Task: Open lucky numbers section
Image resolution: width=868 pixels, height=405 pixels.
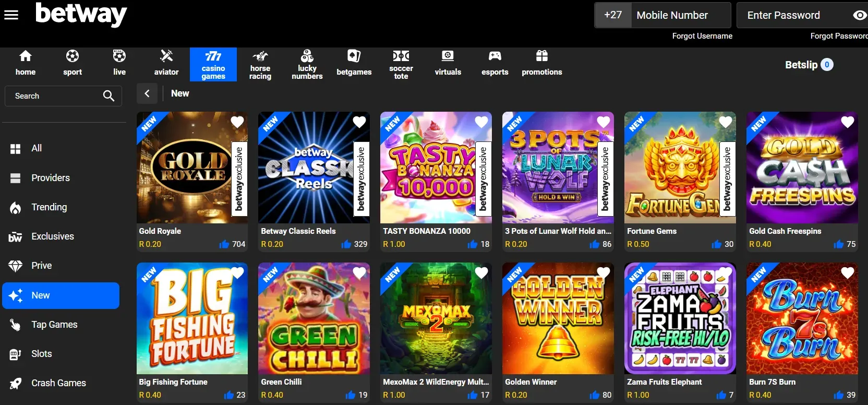Action: coord(307,64)
